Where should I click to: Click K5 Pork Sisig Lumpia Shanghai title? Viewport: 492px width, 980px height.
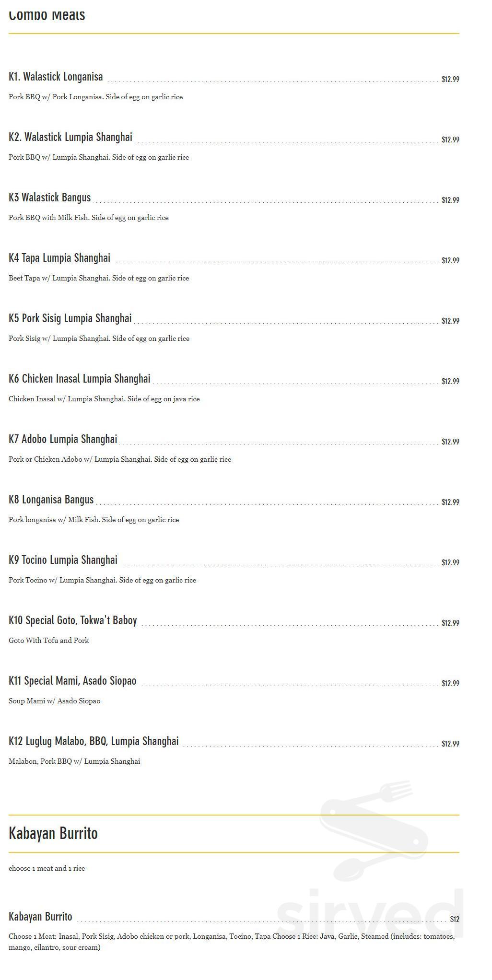point(70,318)
